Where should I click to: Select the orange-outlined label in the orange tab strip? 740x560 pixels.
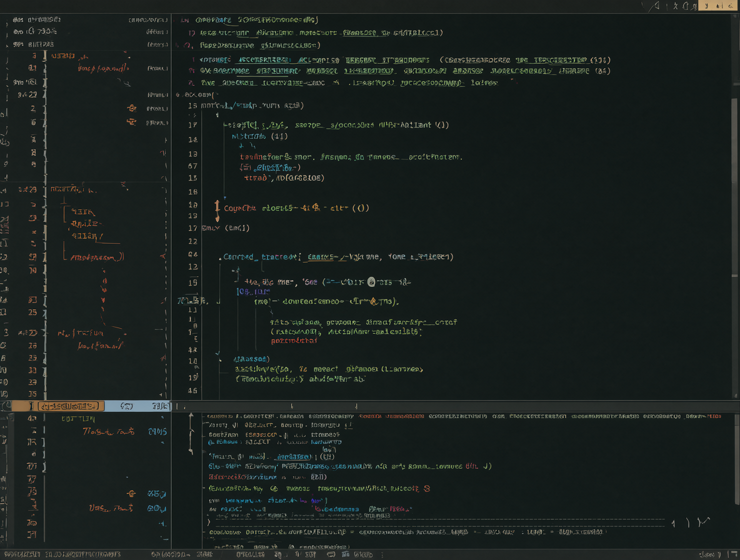click(71, 406)
